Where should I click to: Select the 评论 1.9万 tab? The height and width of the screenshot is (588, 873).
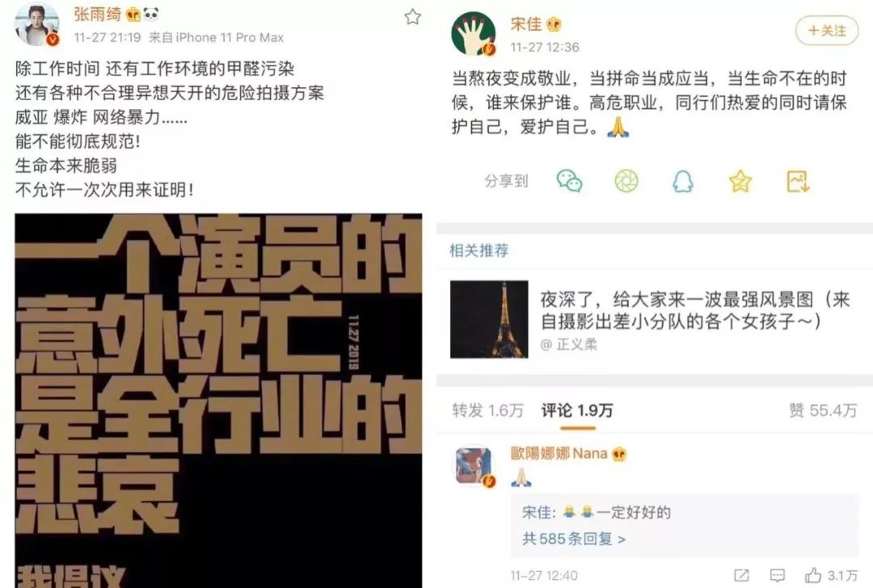pos(577,410)
